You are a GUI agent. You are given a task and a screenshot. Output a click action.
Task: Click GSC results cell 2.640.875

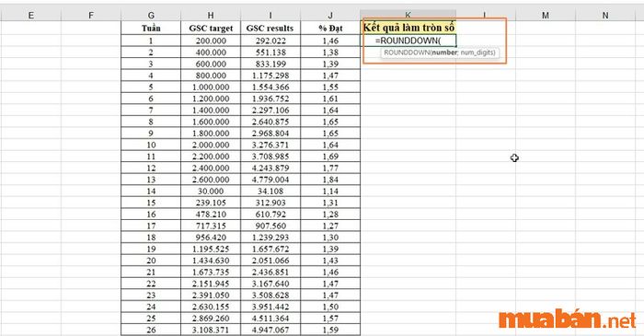(270, 122)
